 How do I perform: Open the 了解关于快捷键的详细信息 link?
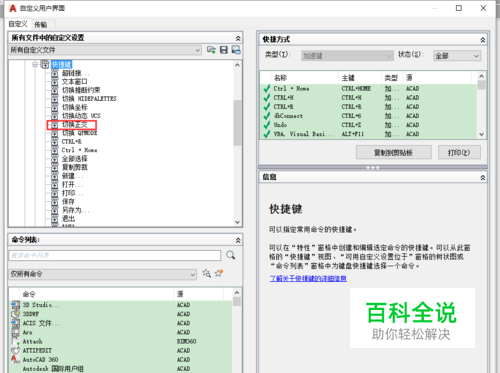tap(308, 278)
